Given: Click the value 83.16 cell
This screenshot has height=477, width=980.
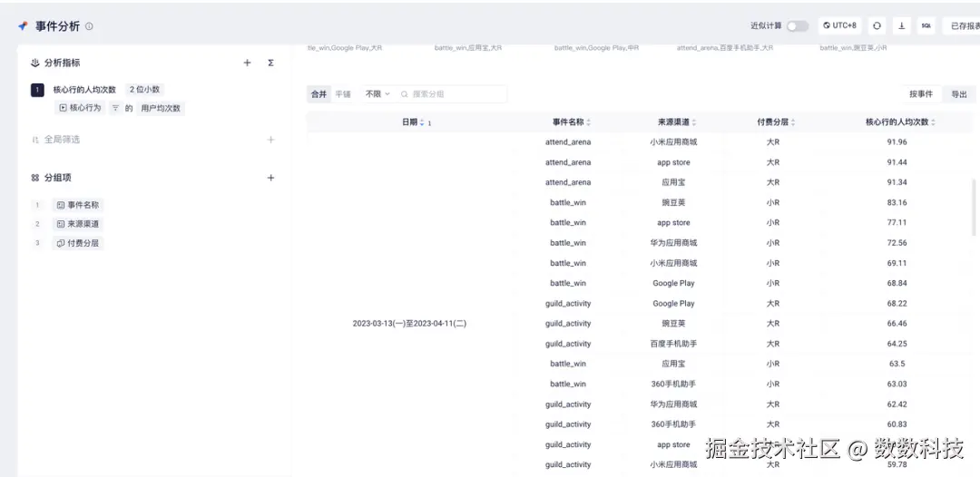Looking at the screenshot, I should pos(897,202).
